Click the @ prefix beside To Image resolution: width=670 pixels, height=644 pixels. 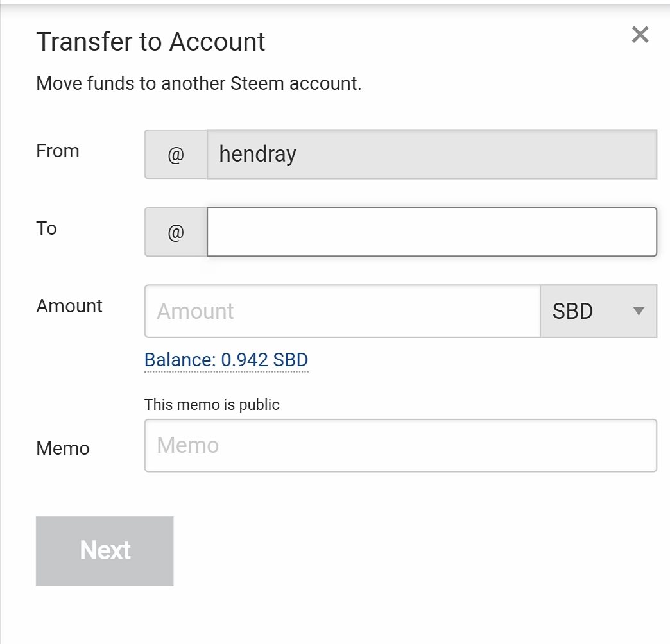pos(176,232)
